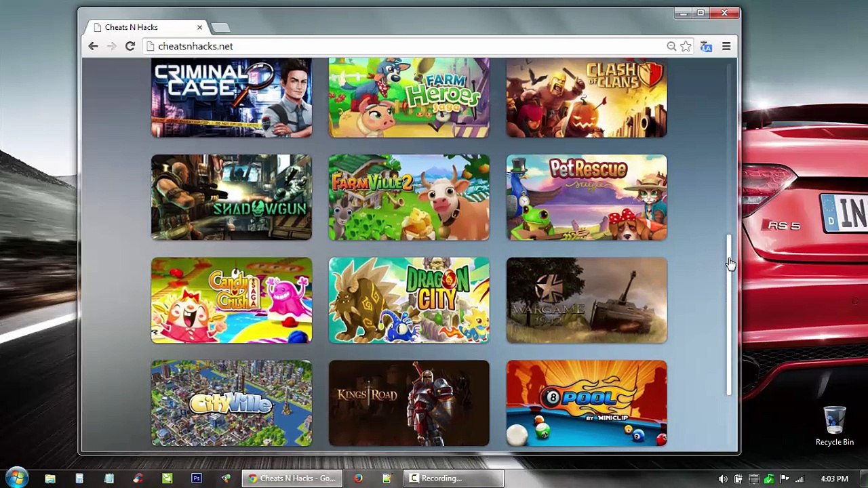
Task: Bookmark this page with the star icon
Action: coord(686,46)
